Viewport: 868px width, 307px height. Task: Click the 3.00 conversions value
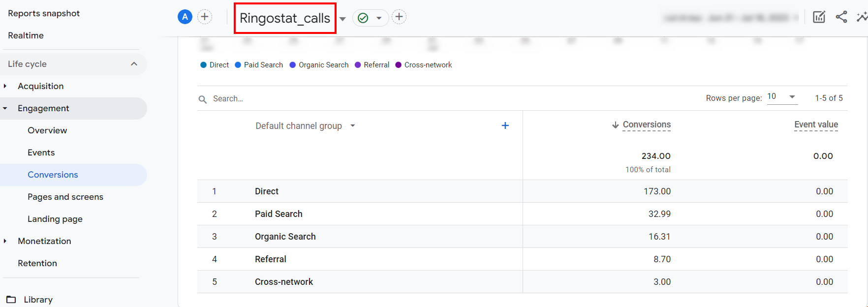pyautogui.click(x=662, y=282)
